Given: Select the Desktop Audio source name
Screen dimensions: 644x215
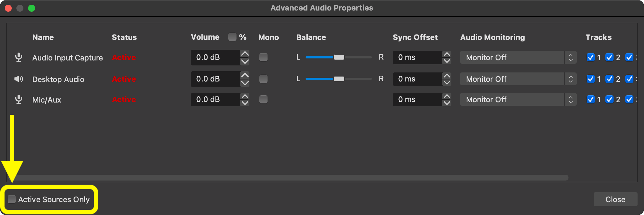Looking at the screenshot, I should (x=58, y=79).
